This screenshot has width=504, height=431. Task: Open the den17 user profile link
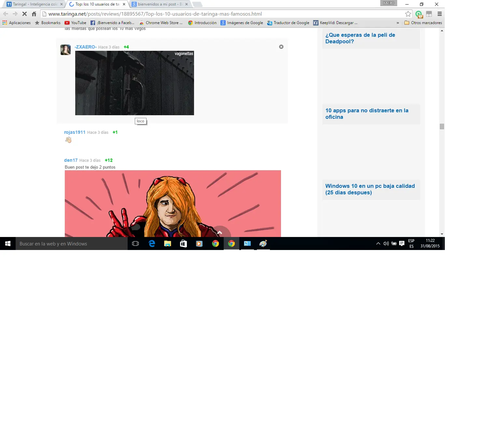[71, 160]
